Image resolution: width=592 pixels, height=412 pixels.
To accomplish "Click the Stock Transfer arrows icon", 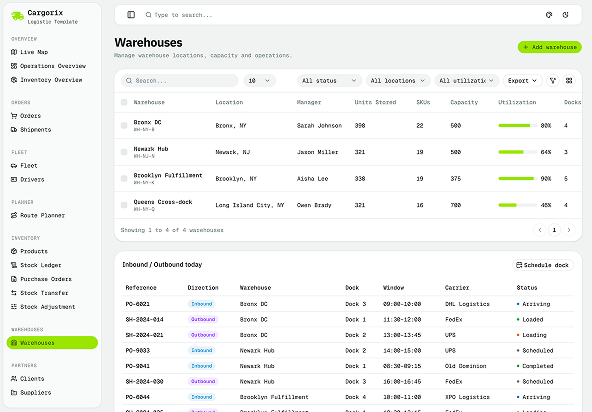I will [14, 293].
